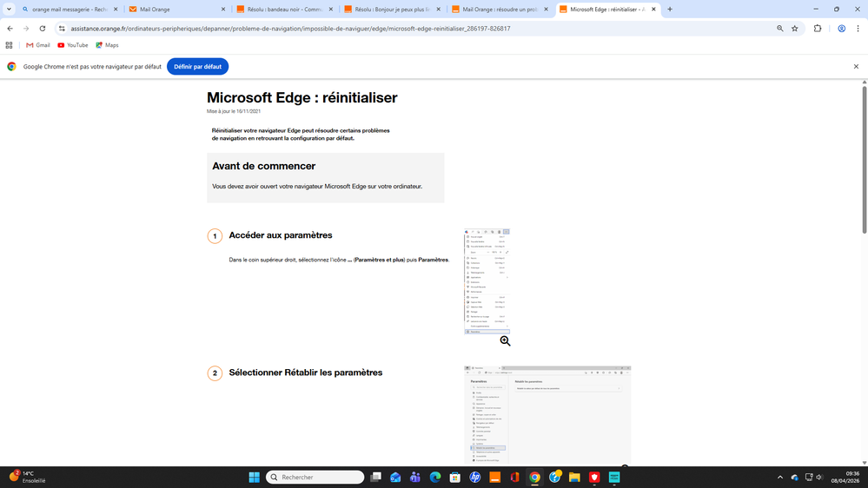Open Task View from taskbar
The height and width of the screenshot is (488, 868).
[375, 477]
